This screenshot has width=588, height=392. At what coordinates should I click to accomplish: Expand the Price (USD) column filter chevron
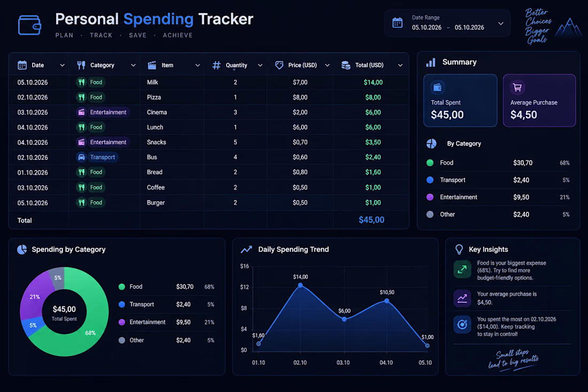click(327, 65)
